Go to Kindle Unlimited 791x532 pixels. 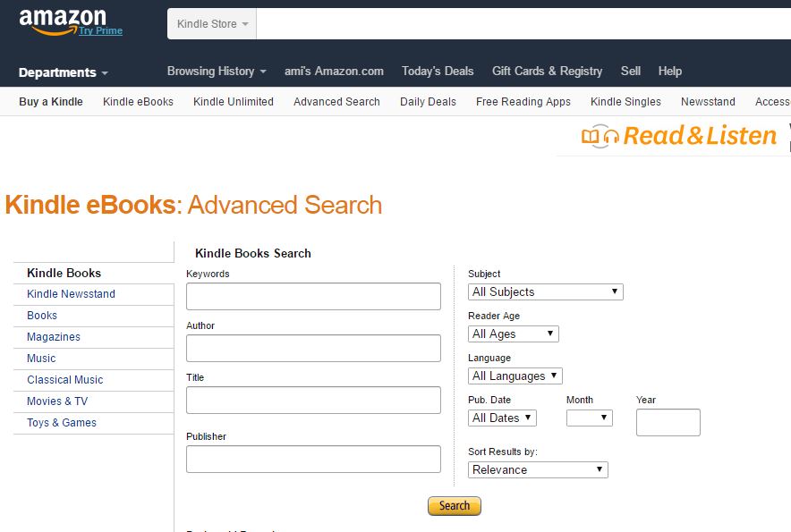click(x=233, y=101)
